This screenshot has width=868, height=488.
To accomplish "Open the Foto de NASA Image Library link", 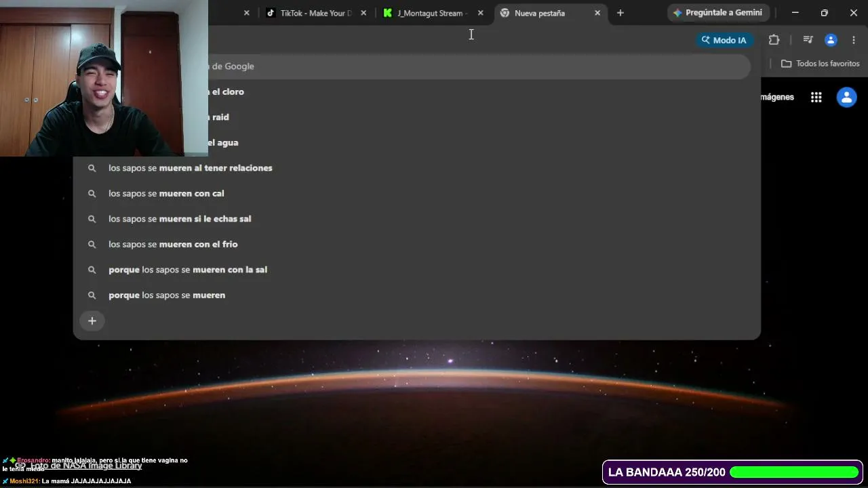I will point(86,466).
